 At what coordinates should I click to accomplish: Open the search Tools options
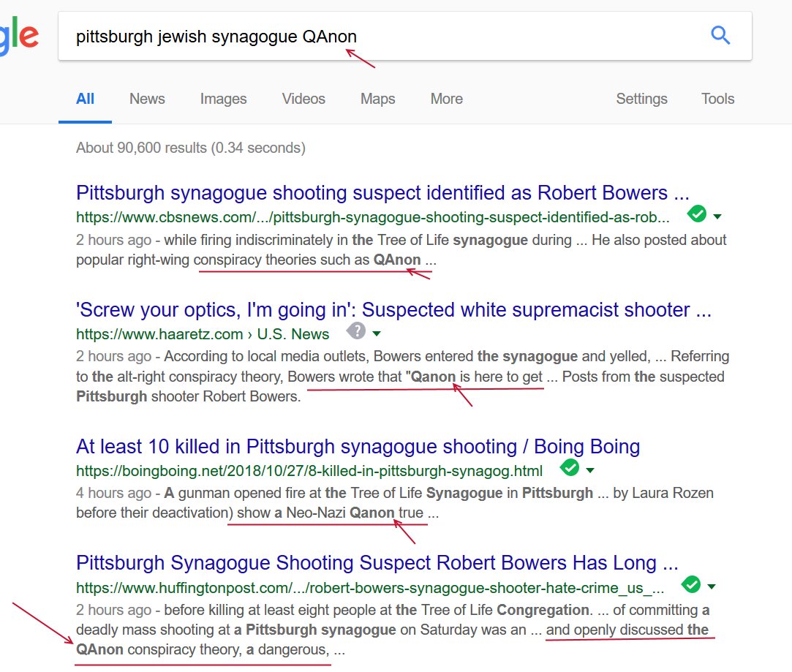coord(717,99)
